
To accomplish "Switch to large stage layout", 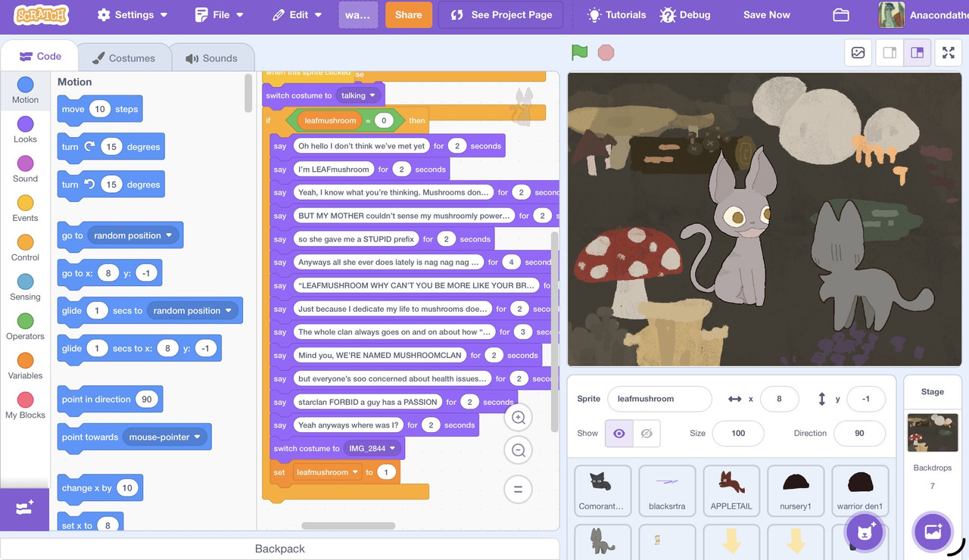I will (x=918, y=53).
